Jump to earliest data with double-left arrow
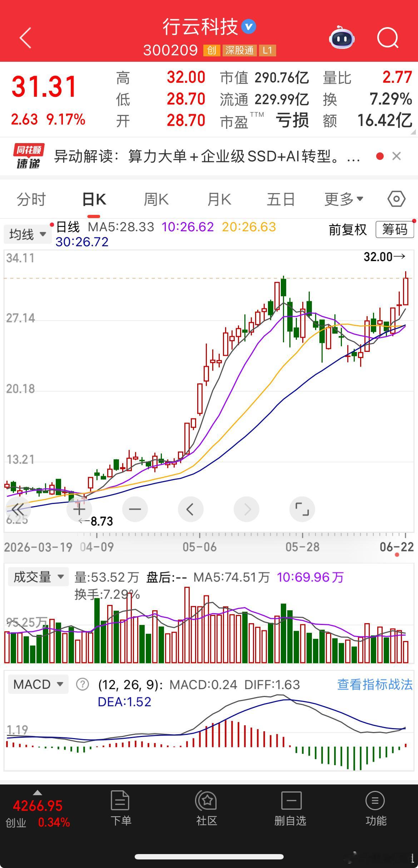 point(19,509)
